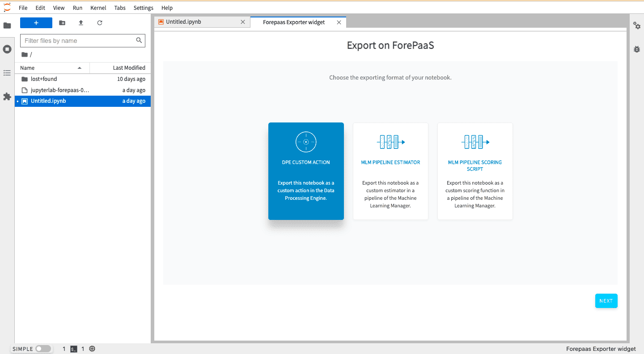Click the kernel chip icon in status bar
Screen dimensions: 644x354
pyautogui.click(x=92, y=349)
